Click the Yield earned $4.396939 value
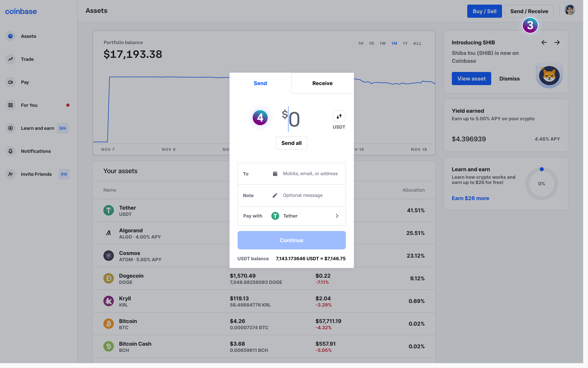Image resolution: width=588 pixels, height=368 pixels. tap(469, 139)
